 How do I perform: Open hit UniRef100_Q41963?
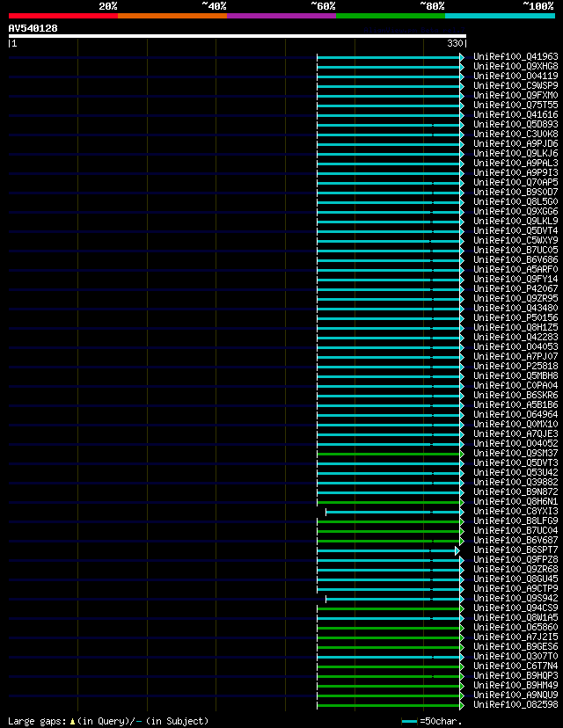515,56
